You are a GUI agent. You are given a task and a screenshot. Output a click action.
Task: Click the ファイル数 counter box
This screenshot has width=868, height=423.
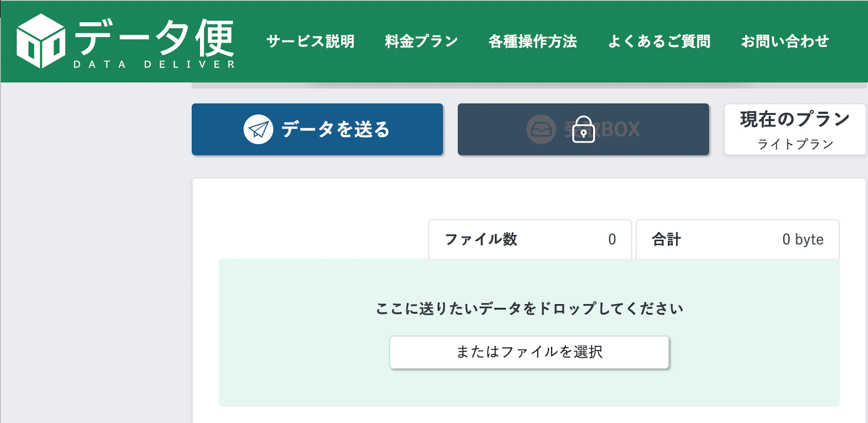(x=530, y=239)
